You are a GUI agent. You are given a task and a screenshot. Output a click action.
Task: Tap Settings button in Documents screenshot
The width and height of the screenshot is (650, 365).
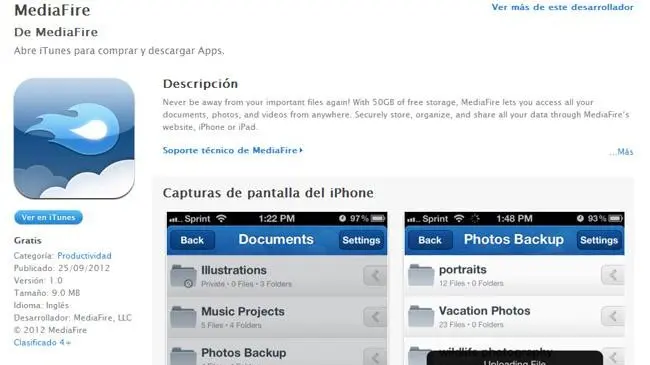tap(361, 240)
